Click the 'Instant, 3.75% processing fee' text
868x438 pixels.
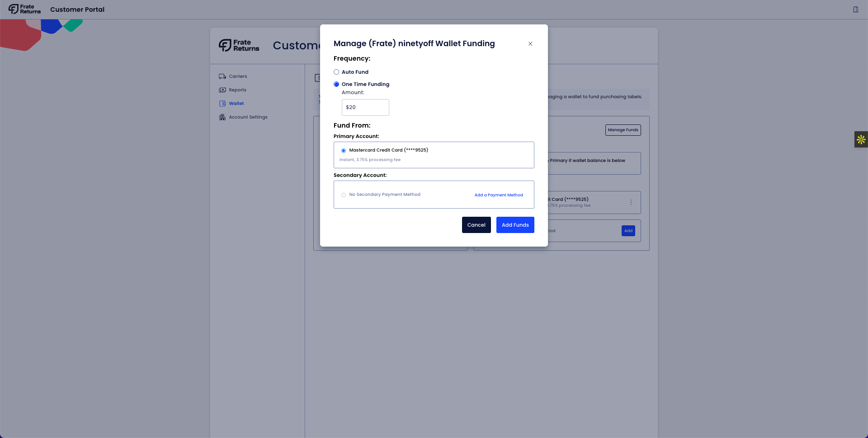(x=370, y=160)
